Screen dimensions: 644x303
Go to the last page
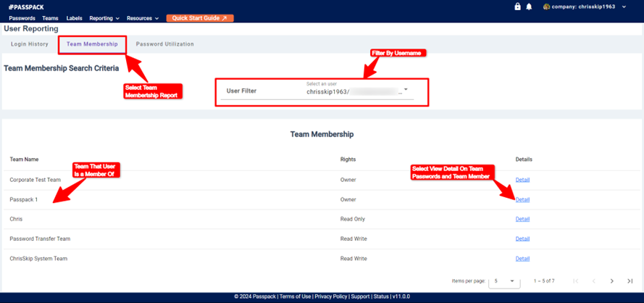point(630,281)
